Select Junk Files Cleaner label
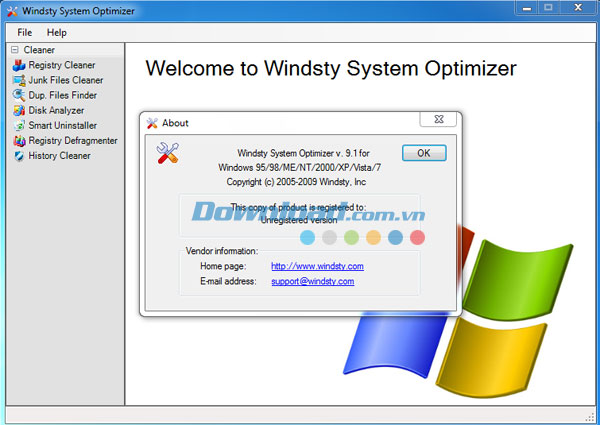 (66, 80)
